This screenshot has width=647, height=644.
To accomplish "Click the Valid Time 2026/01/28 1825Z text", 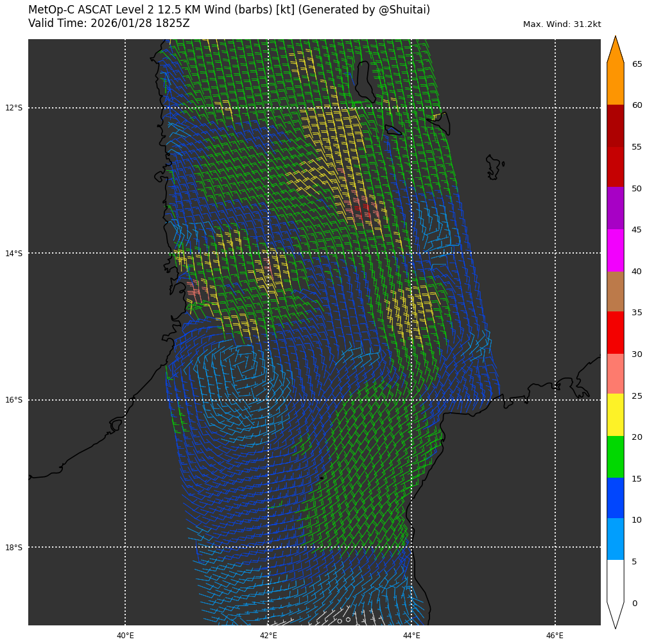I will (x=109, y=24).
